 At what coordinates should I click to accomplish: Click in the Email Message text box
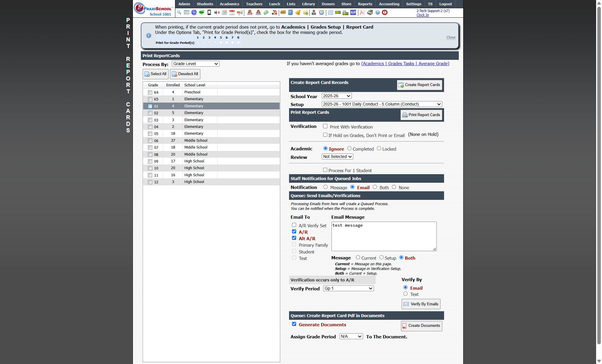coord(384,236)
